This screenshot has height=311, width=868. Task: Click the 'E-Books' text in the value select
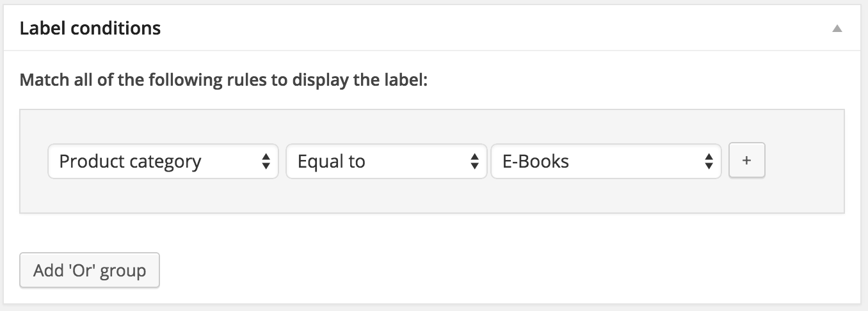(x=536, y=161)
